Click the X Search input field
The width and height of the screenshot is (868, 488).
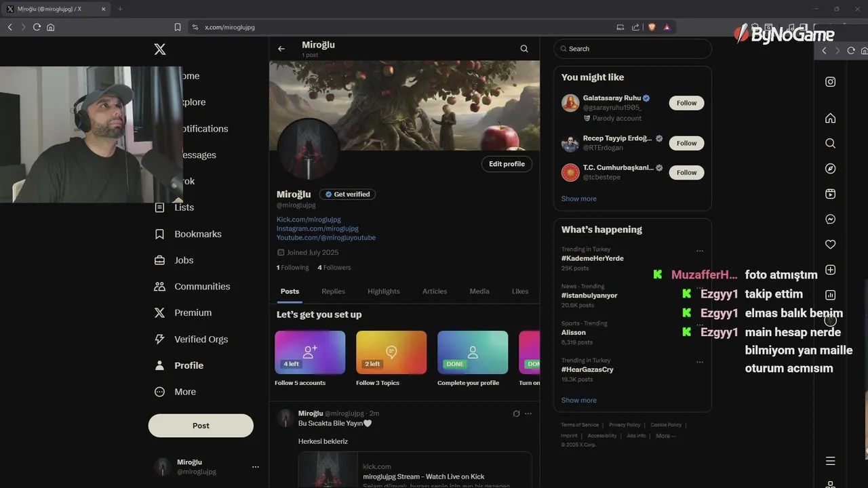pos(633,49)
